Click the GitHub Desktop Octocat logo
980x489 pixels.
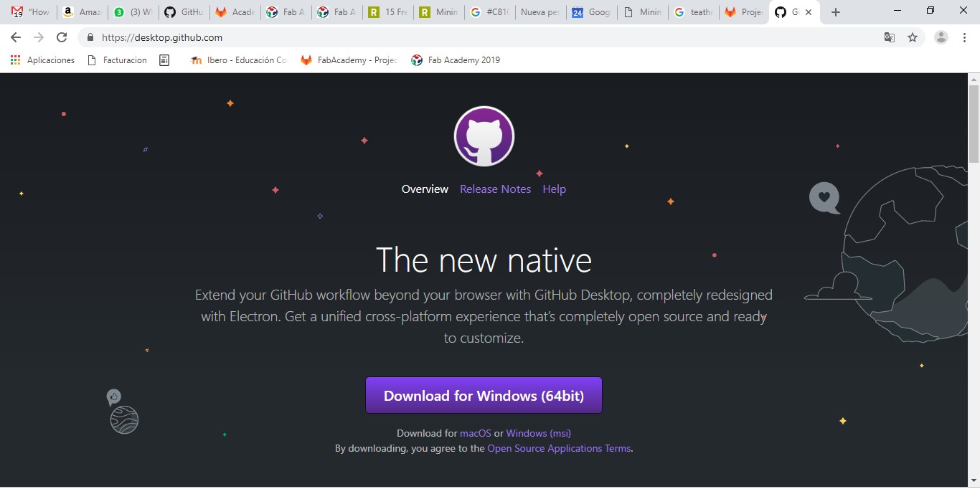click(484, 136)
